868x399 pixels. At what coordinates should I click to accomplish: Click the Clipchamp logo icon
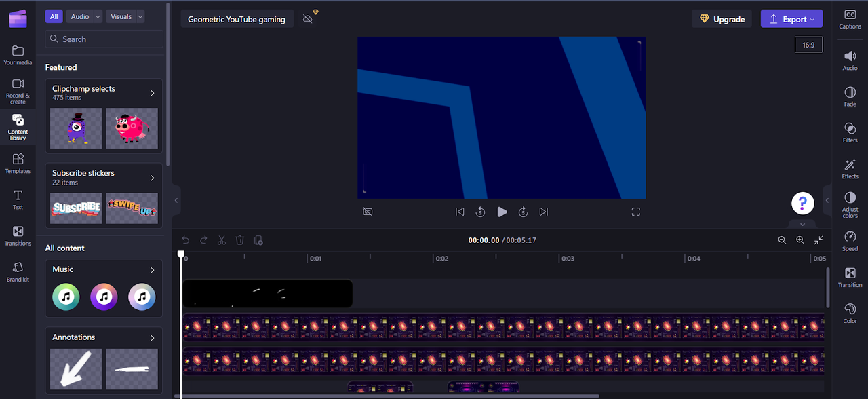pyautogui.click(x=18, y=18)
